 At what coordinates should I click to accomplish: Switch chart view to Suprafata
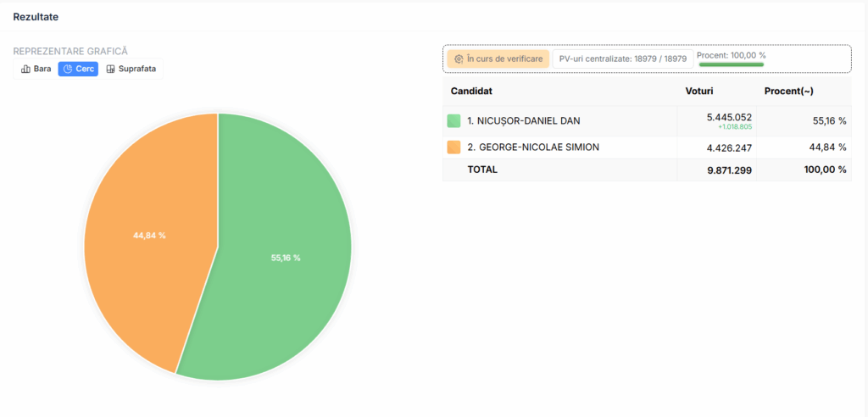pyautogui.click(x=131, y=69)
